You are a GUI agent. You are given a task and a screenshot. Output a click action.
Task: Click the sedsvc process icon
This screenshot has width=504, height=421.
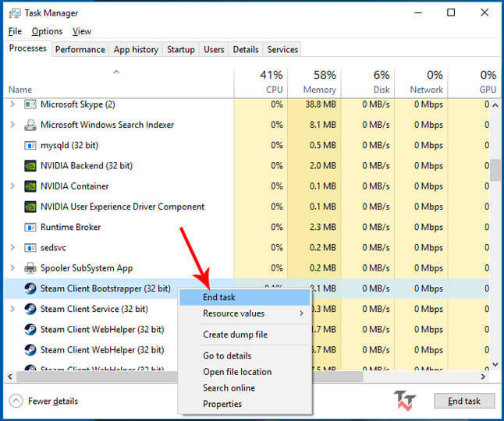(30, 248)
